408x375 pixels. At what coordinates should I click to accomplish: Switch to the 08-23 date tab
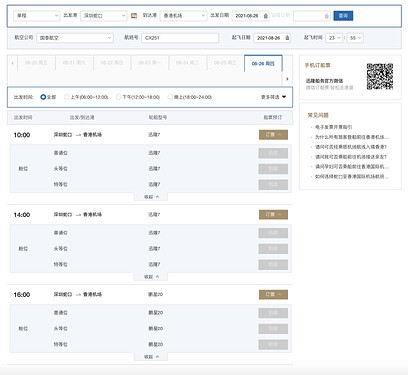click(x=149, y=63)
